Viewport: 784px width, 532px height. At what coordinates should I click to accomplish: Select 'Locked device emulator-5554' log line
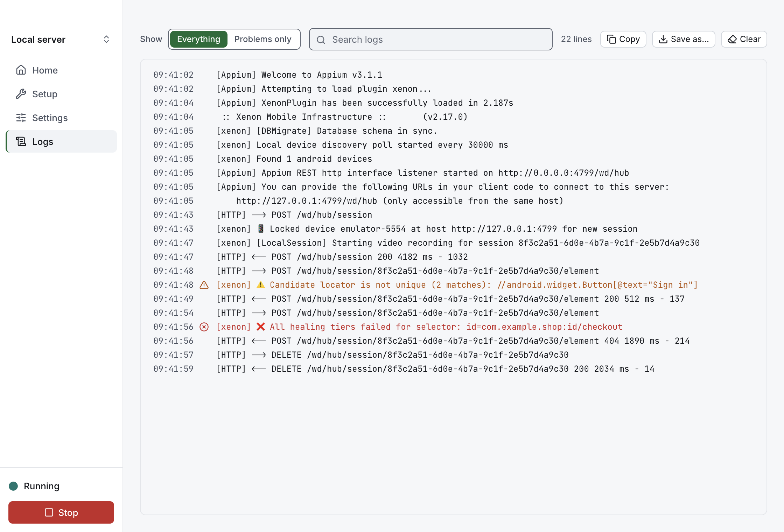[453, 229]
